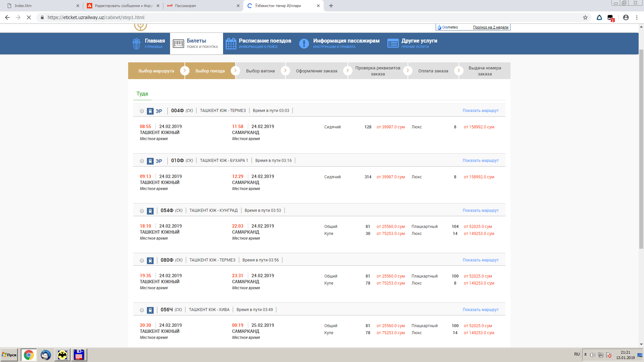Show route for train 010Ф
The width and height of the screenshot is (644, 362).
tap(480, 161)
